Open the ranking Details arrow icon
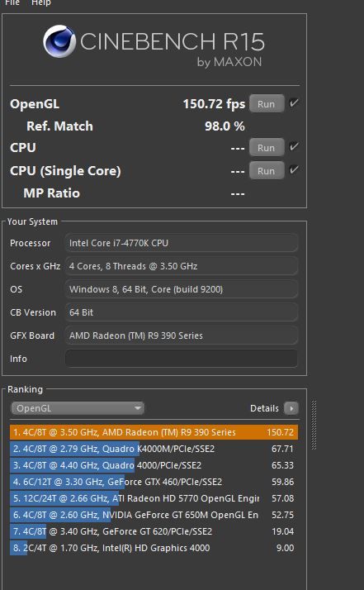 pos(291,408)
